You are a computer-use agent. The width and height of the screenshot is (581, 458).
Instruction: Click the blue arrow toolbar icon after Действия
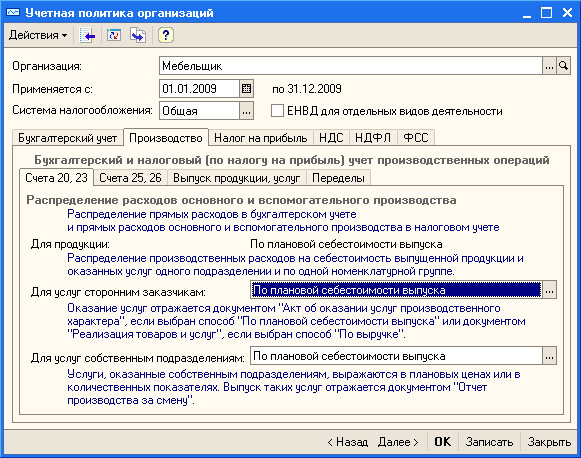pyautogui.click(x=88, y=36)
